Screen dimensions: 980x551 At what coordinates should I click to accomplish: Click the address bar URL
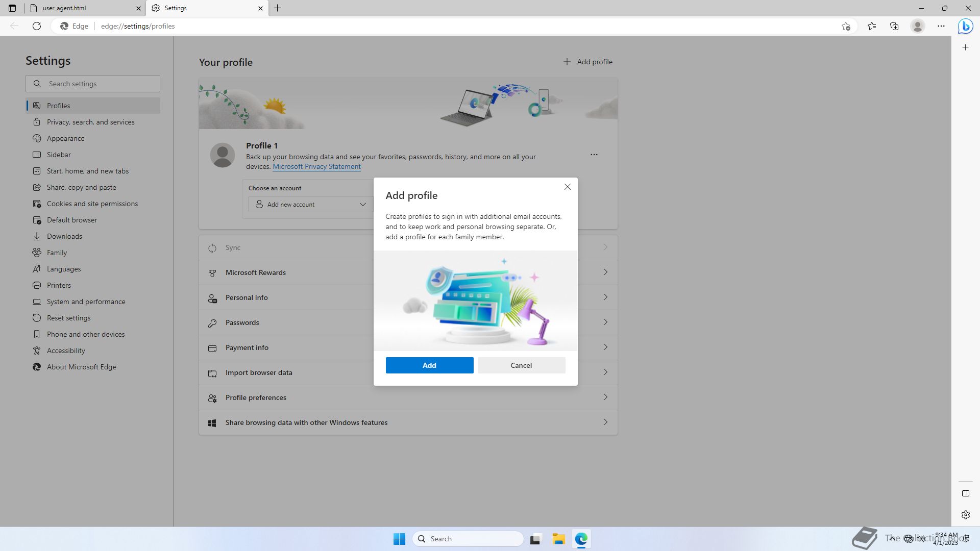click(x=138, y=26)
